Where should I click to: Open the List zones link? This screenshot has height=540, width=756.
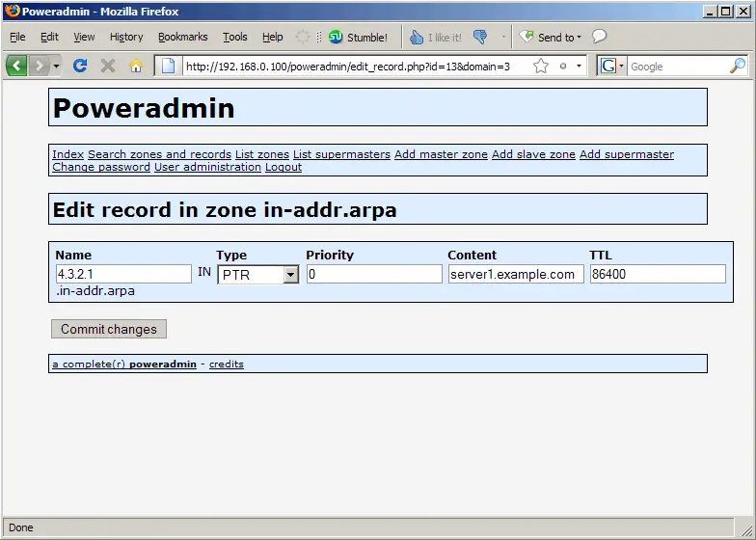262,154
